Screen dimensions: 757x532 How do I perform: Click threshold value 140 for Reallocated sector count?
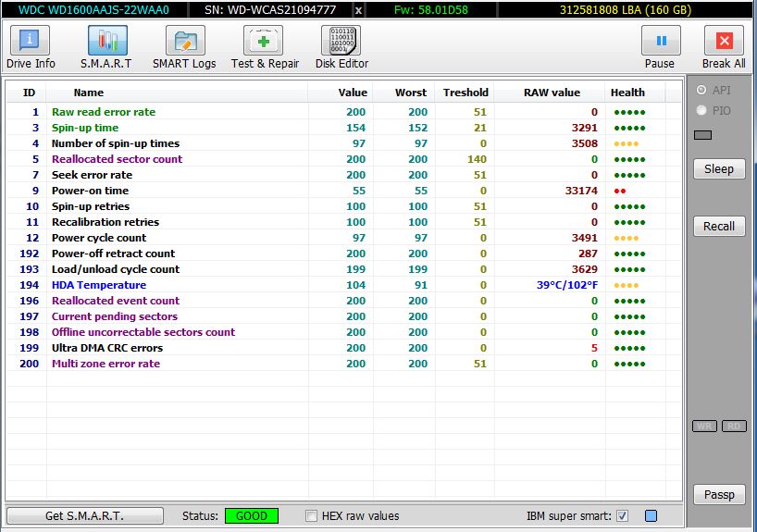pos(477,159)
